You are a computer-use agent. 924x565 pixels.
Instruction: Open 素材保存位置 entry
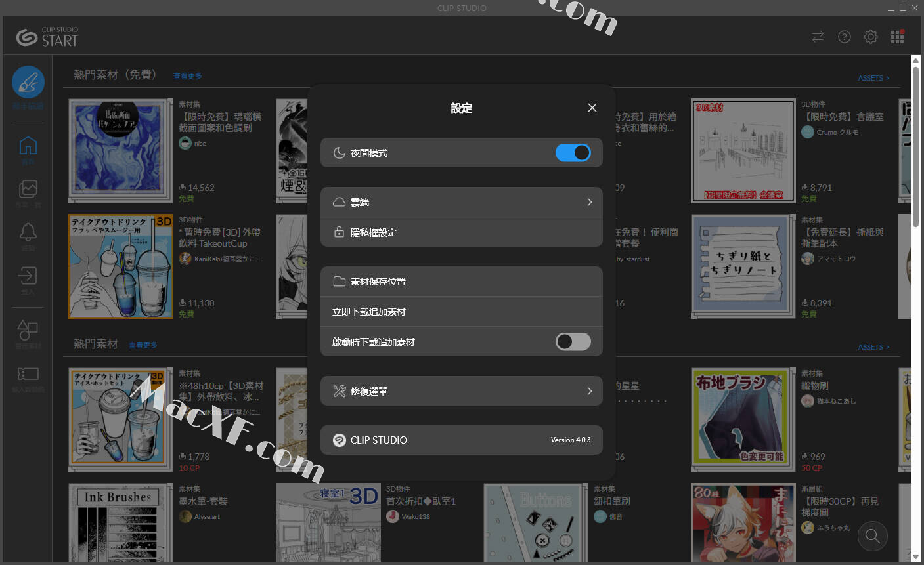[x=462, y=282]
